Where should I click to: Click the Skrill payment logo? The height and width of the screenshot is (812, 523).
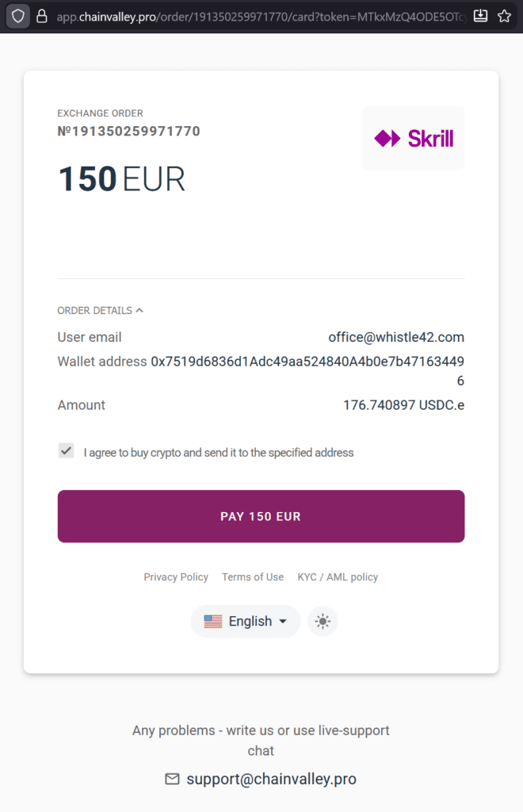(413, 139)
